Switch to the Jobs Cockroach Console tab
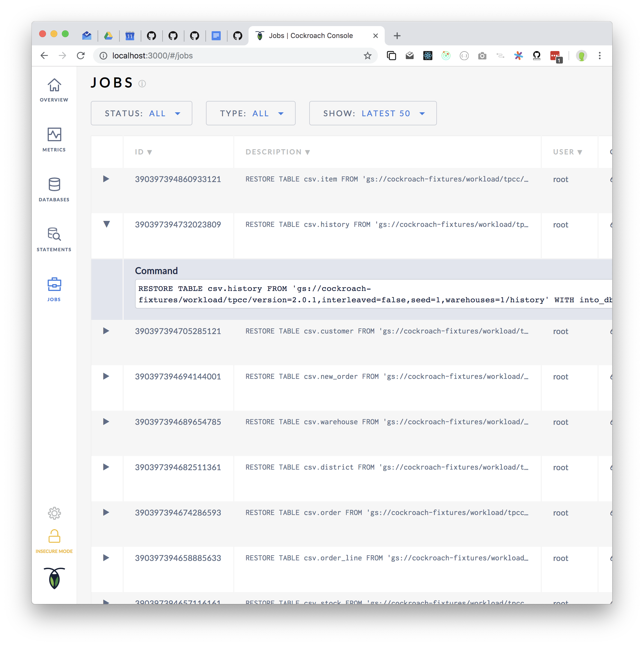644x646 pixels. 310,36
